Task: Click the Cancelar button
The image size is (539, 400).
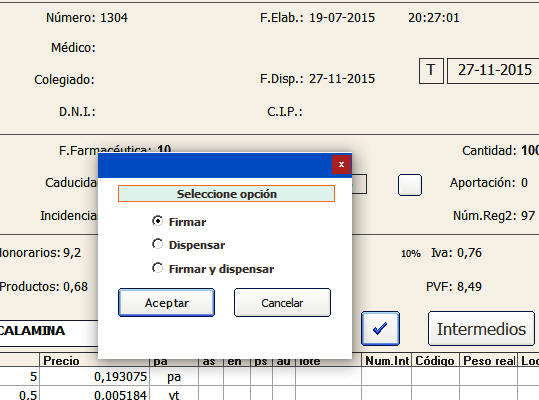Action: tap(282, 302)
